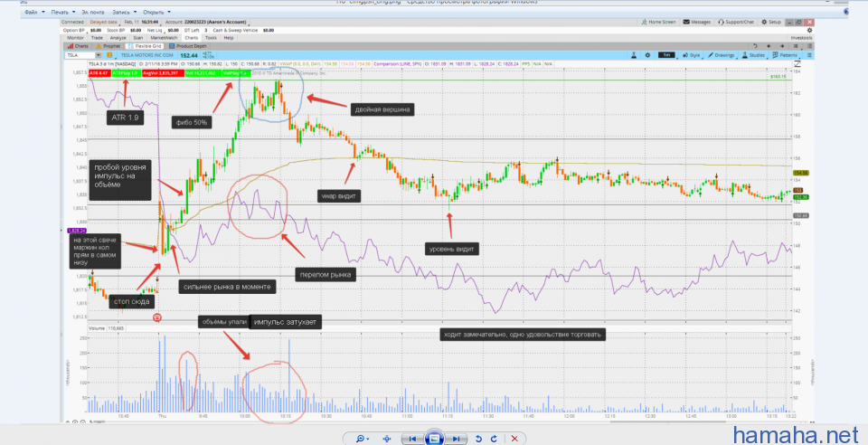Click the flask icon in chart toolbar
Viewport: 868px width, 445px height.
(x=635, y=55)
